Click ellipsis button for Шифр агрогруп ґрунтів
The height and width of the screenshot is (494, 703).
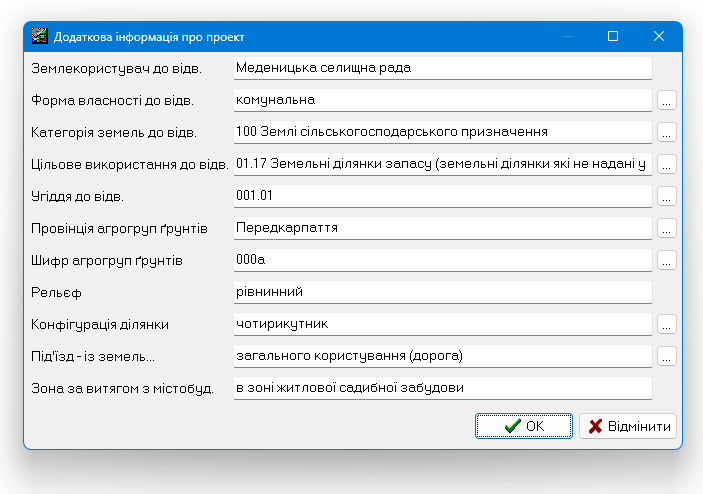pos(667,260)
